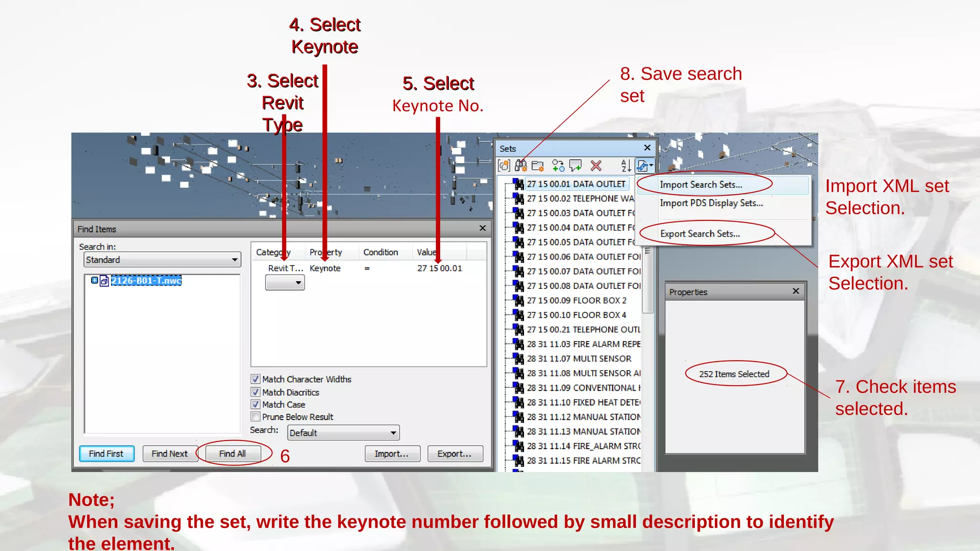Click the red X Delete icon
Image resolution: width=980 pixels, height=551 pixels.
596,166
